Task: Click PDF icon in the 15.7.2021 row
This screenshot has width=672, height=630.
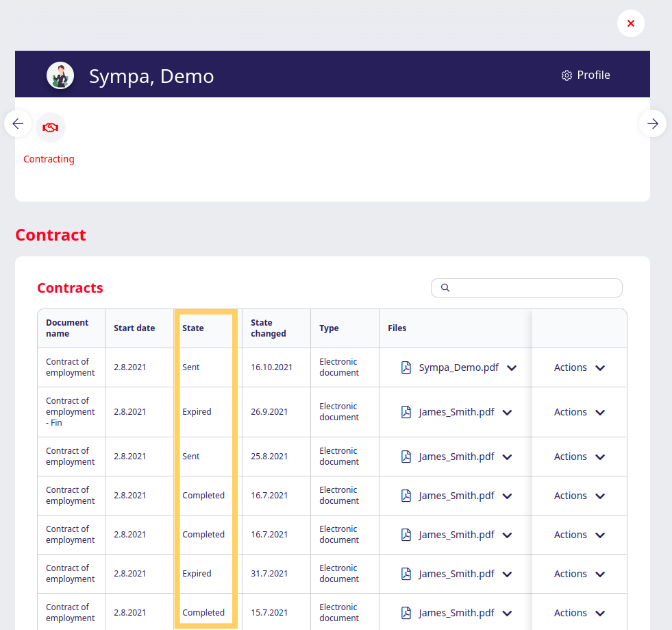Action: point(406,613)
